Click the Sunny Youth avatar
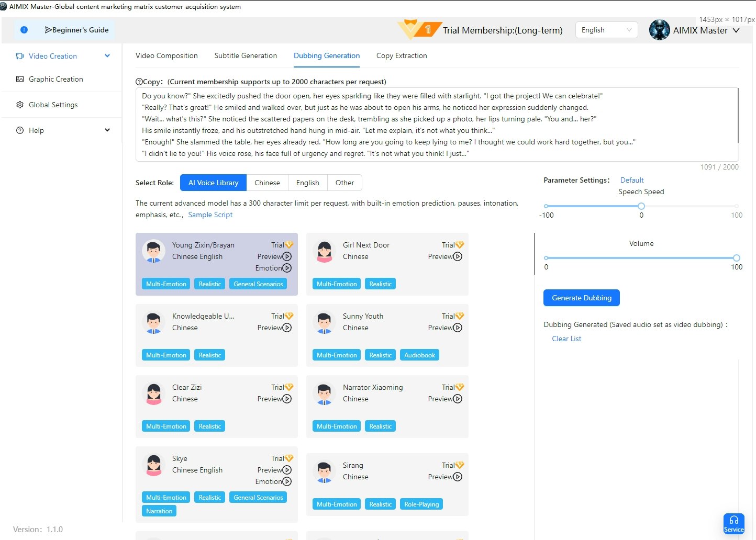 (324, 322)
